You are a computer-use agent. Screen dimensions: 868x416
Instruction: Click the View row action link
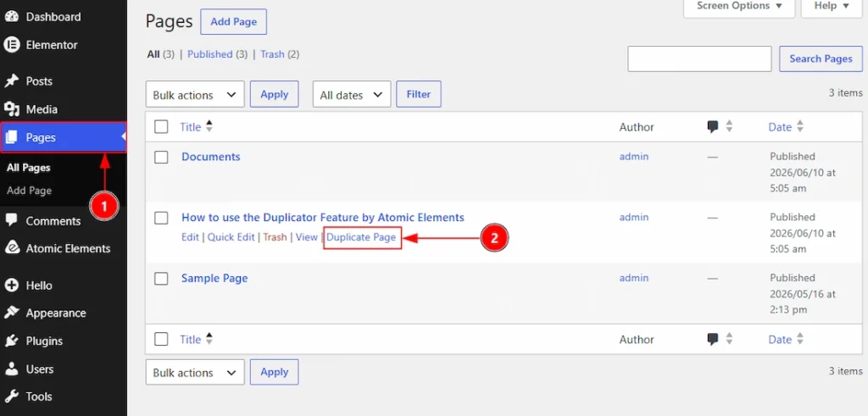[x=307, y=237]
